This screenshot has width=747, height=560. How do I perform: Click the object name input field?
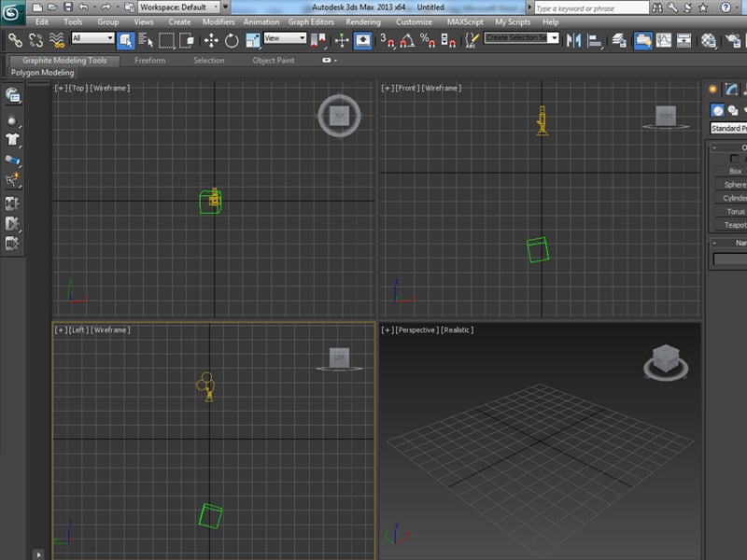click(x=730, y=259)
